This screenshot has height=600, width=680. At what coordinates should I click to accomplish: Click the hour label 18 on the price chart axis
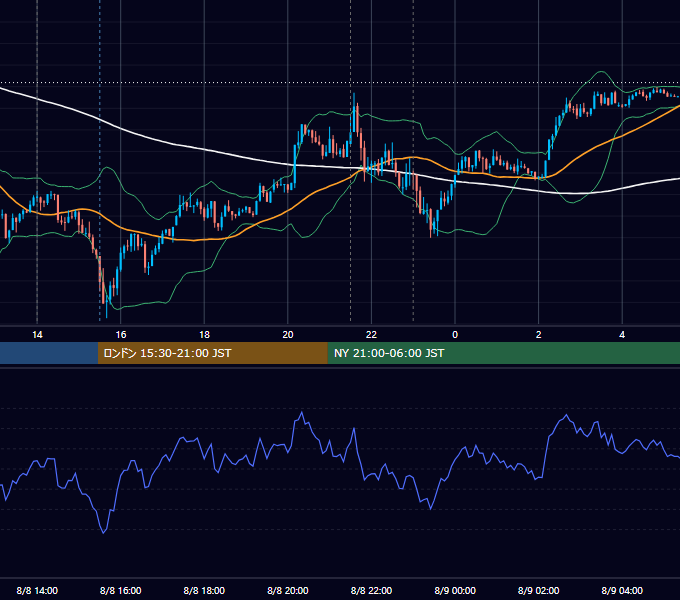(x=204, y=335)
